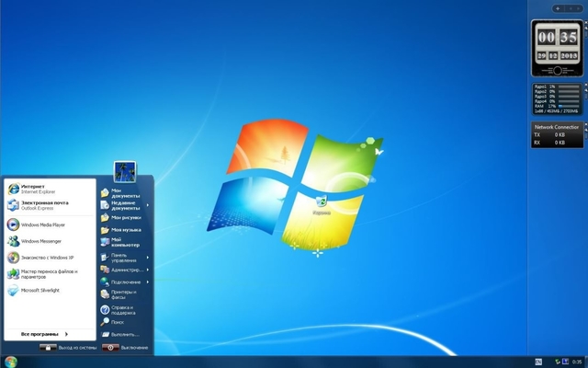This screenshot has width=588, height=368.
Task: Click the blue square tray icon
Action: (565, 362)
